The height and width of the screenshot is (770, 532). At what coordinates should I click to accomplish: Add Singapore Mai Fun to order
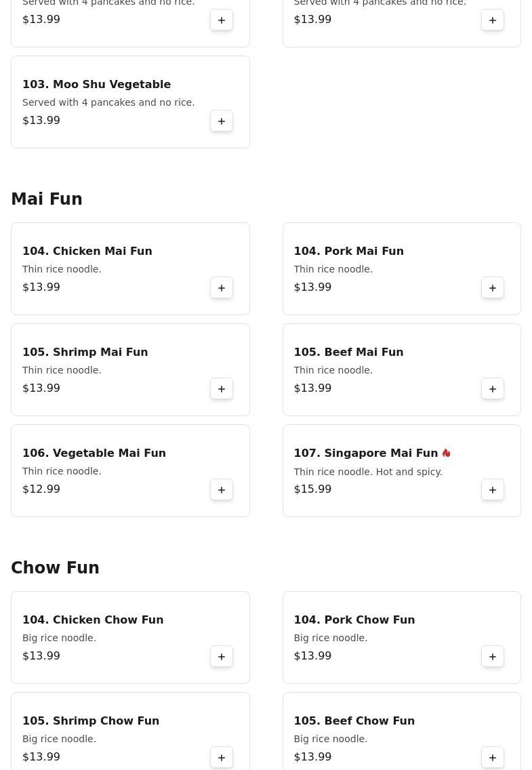click(493, 489)
